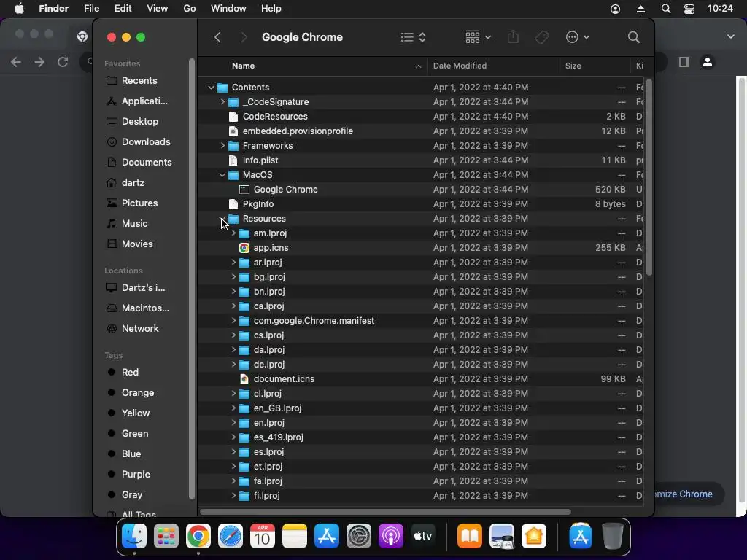Open Launchpad from the Dock
This screenshot has width=747, height=560.
point(166,536)
